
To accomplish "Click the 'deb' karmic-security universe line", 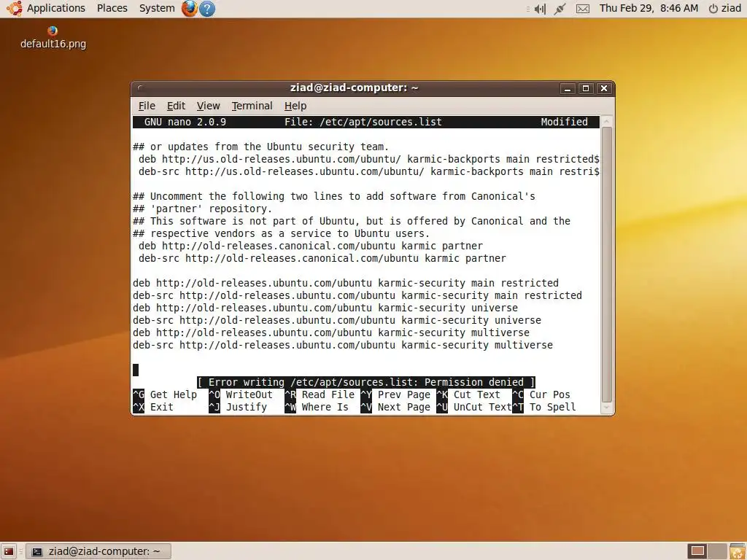I will pyautogui.click(x=325, y=308).
